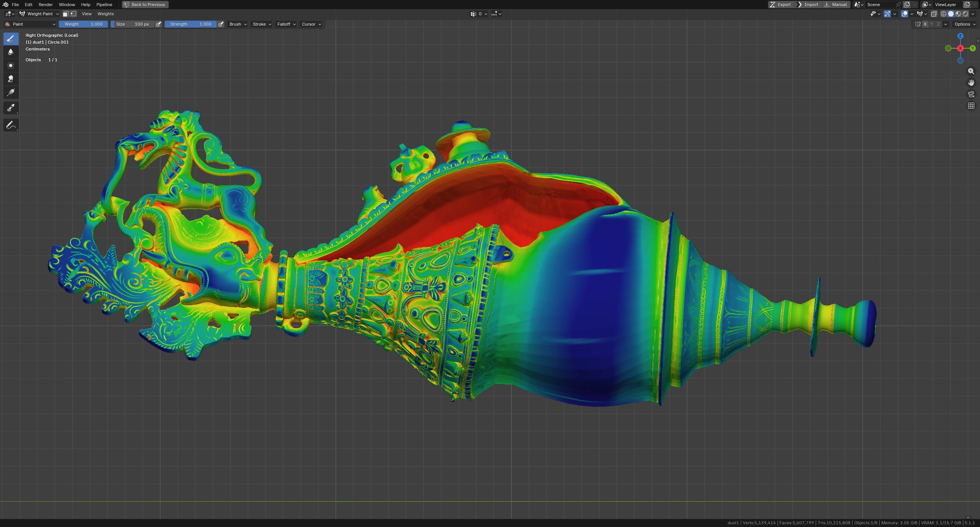Click the new scene duplicate icon
This screenshot has height=527, width=980.
(x=907, y=5)
